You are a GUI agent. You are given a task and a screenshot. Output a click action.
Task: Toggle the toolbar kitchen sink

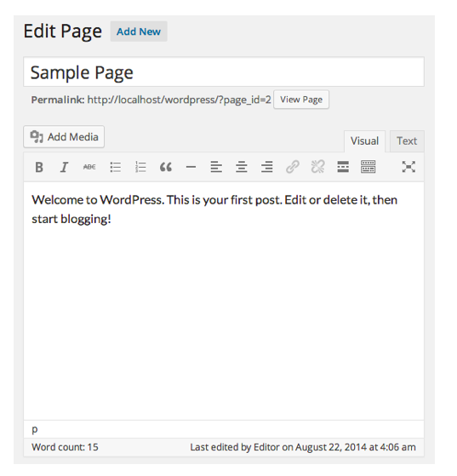(x=368, y=167)
